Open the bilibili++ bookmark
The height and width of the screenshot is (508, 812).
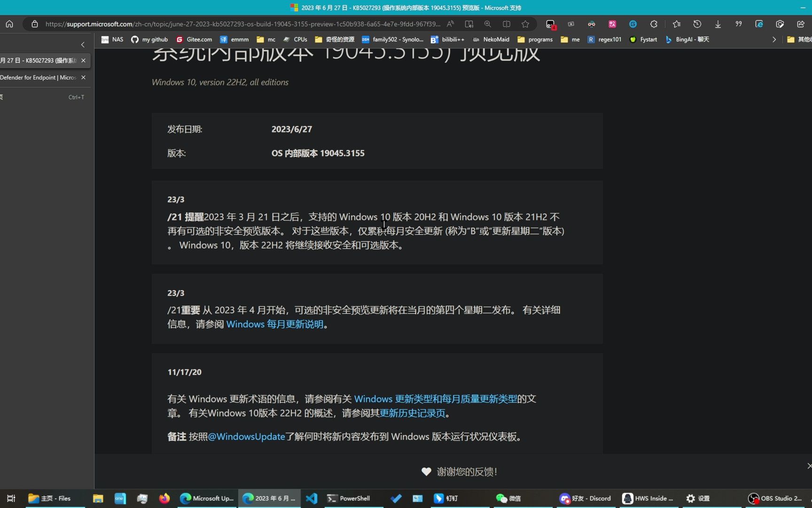tap(447, 40)
